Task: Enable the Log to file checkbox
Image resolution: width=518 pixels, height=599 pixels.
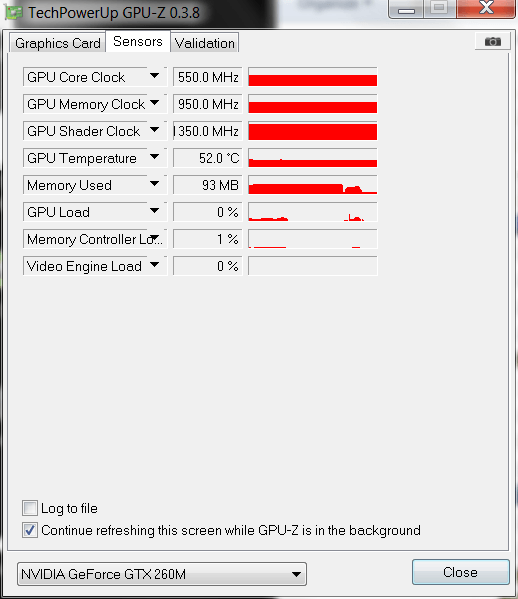Action: click(x=30, y=508)
